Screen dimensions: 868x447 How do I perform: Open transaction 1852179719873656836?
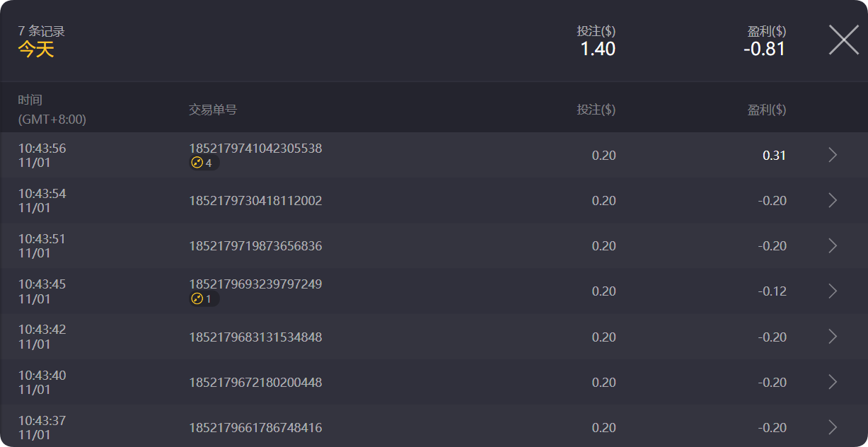point(255,246)
